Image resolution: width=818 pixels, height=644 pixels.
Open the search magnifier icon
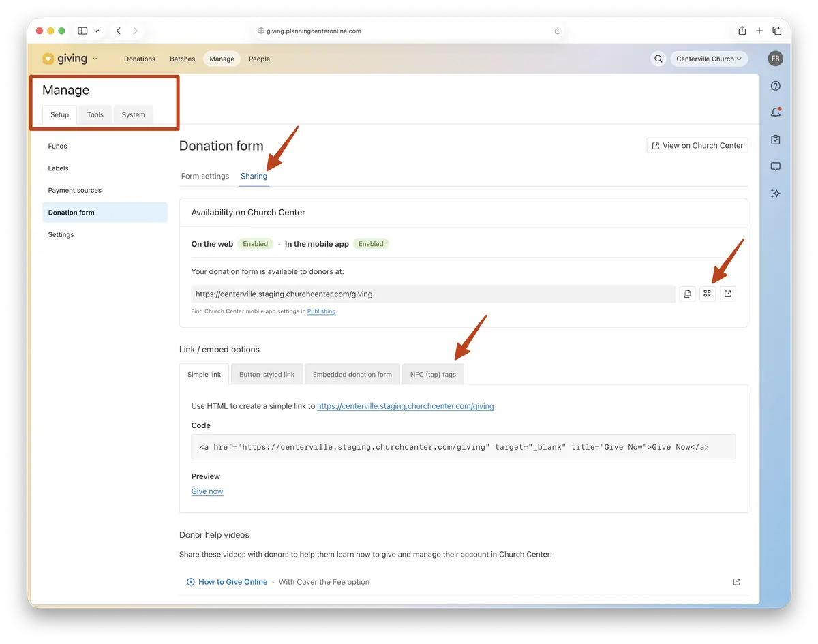pos(658,59)
